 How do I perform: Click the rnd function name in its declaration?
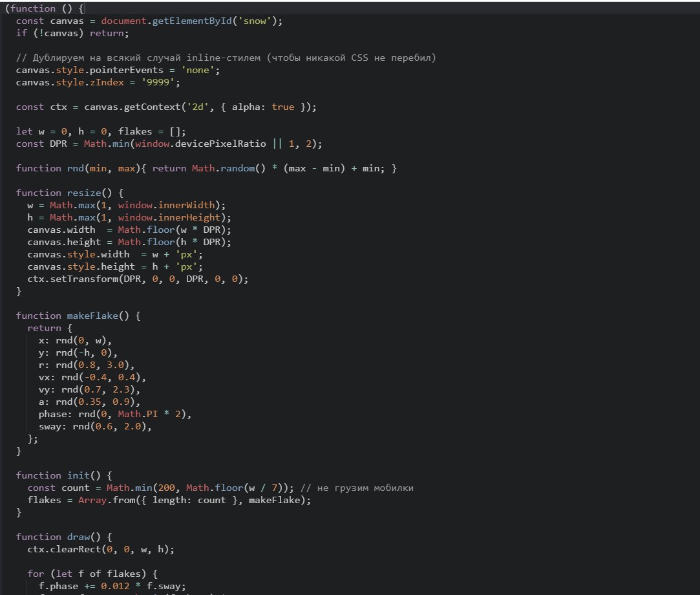pyautogui.click(x=76, y=168)
